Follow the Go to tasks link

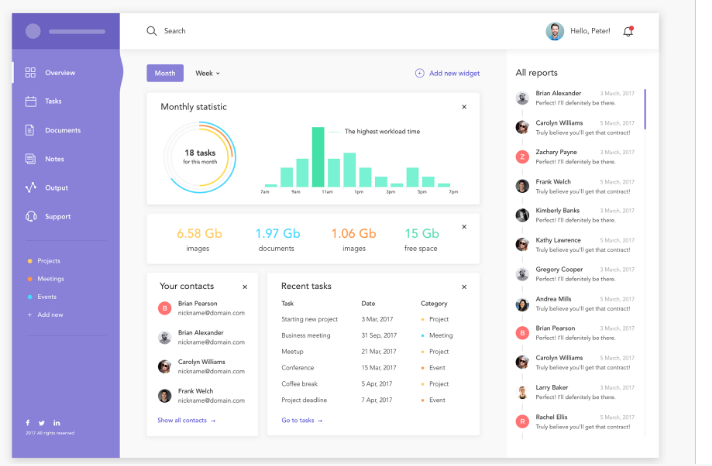coord(302,420)
